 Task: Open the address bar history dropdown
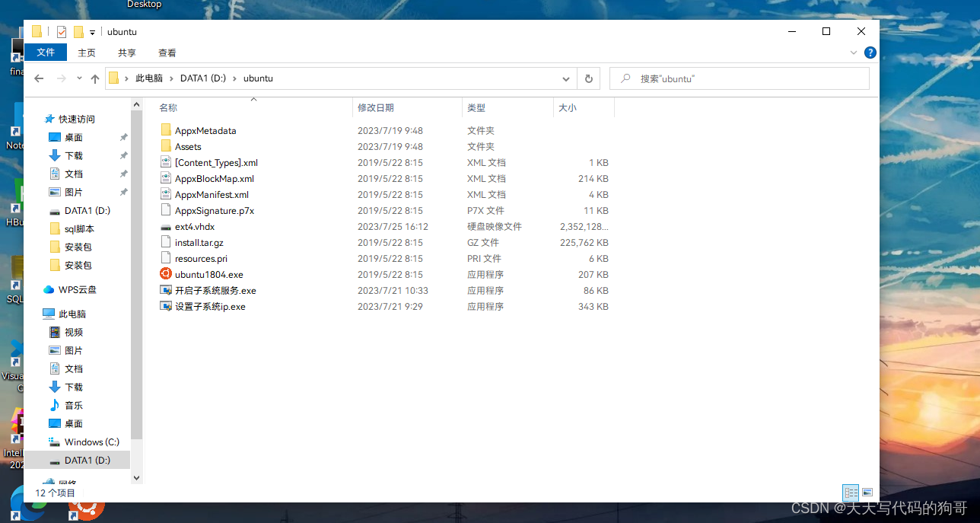tap(566, 78)
